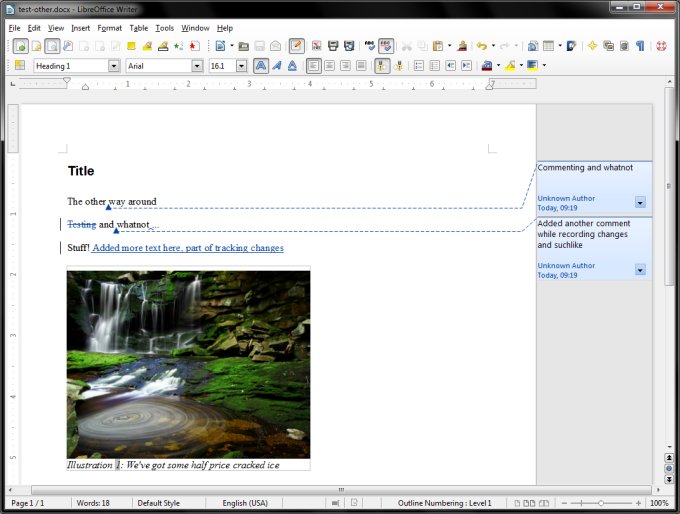680x514 pixels.
Task: Click the Undo arrow
Action: click(x=481, y=46)
